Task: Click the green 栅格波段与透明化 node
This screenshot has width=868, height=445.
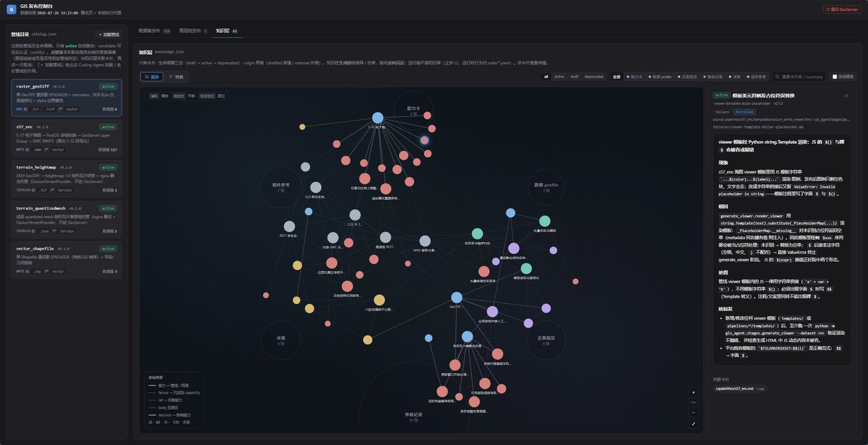Action: (x=526, y=268)
